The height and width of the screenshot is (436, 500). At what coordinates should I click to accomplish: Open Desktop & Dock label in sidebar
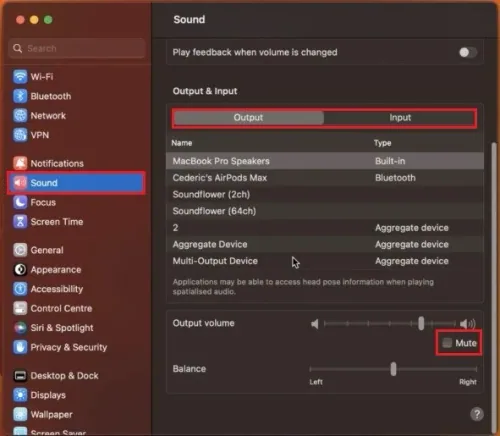64,376
